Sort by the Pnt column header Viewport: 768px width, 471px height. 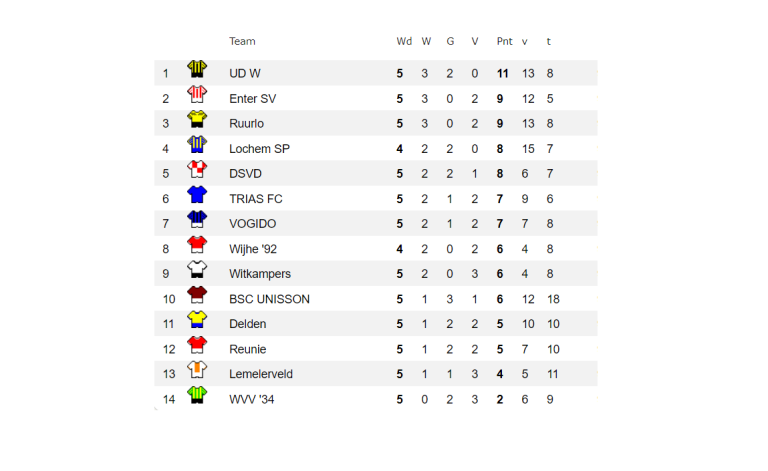pos(504,41)
